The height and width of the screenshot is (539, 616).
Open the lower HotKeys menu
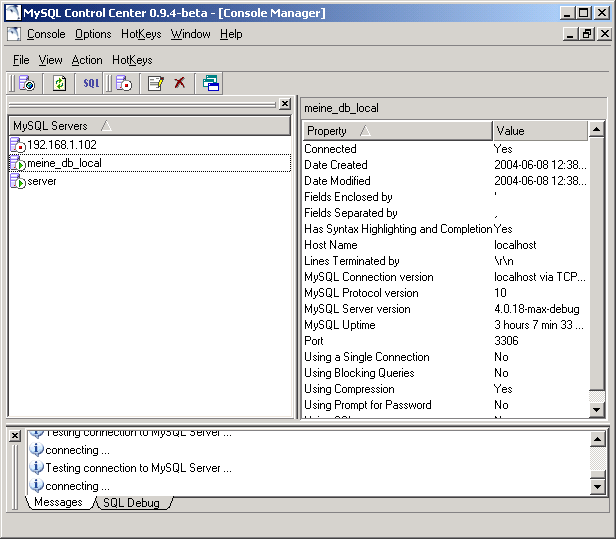point(132,60)
